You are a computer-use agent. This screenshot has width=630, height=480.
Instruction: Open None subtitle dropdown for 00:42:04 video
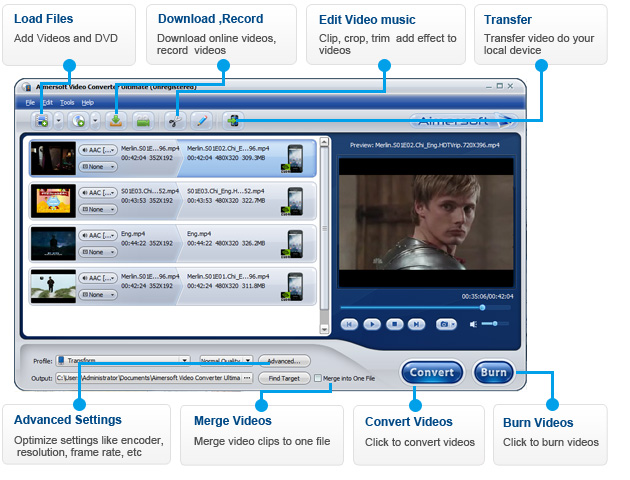point(98,167)
